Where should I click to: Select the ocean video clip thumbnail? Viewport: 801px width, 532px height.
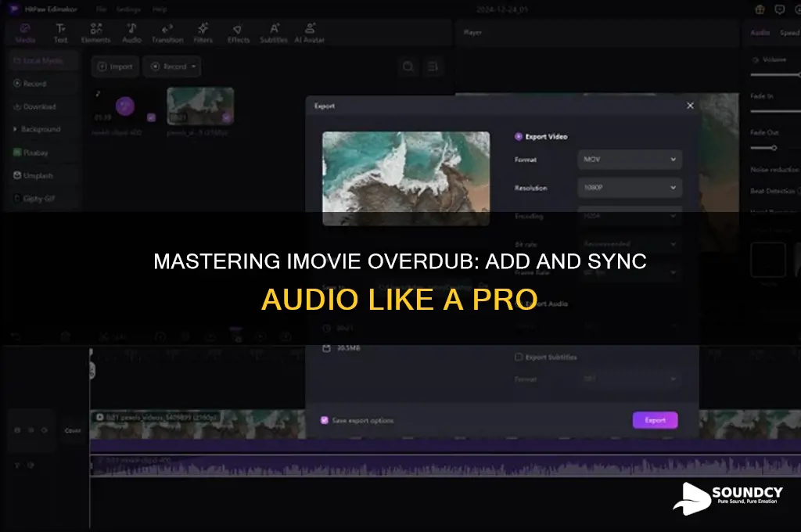point(200,106)
